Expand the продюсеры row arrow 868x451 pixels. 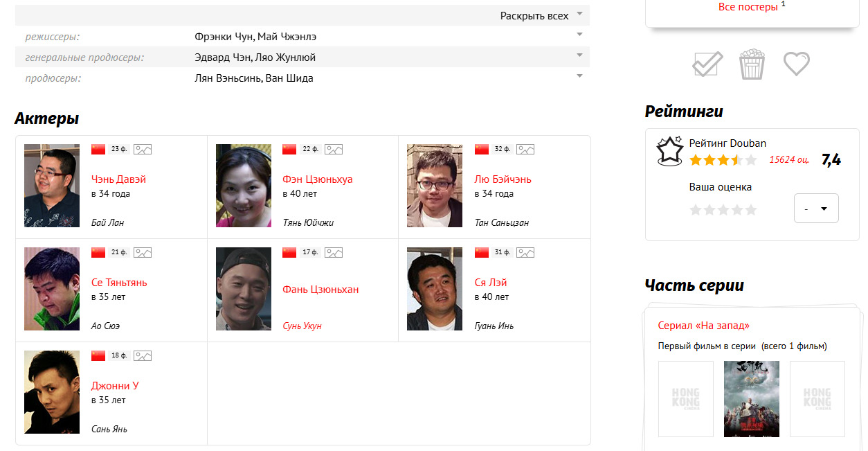click(x=579, y=76)
